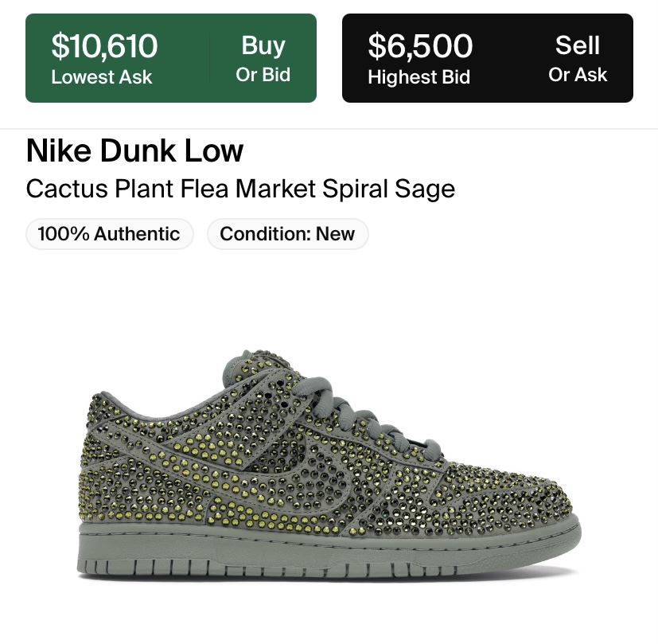Click the divider inside the green Buy button
The image size is (658, 644).
pos(209,58)
